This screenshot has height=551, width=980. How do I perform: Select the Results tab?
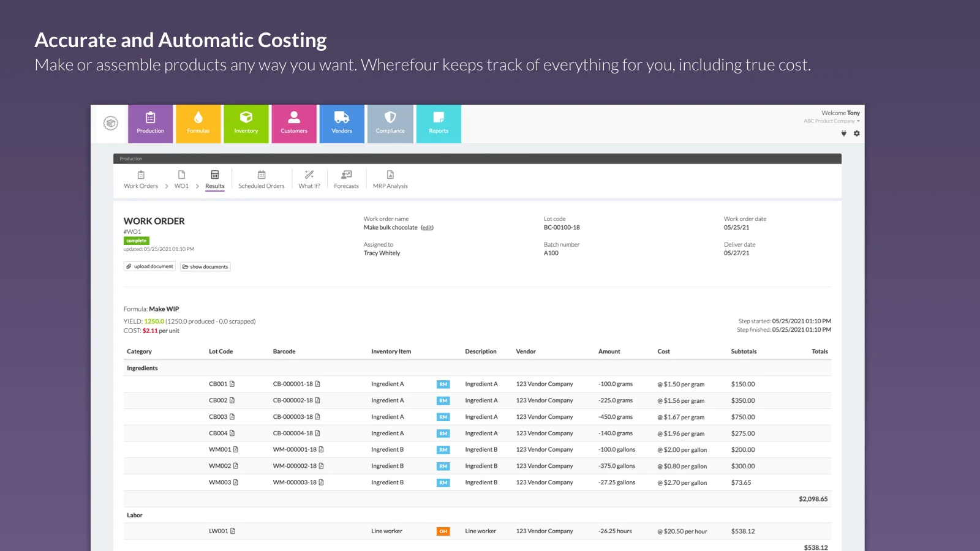[x=215, y=180]
